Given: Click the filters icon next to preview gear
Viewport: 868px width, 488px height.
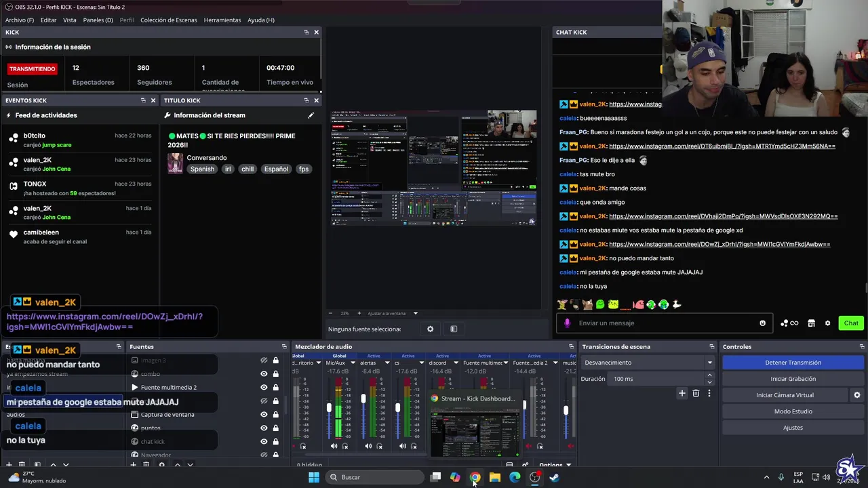Looking at the screenshot, I should coord(454,329).
